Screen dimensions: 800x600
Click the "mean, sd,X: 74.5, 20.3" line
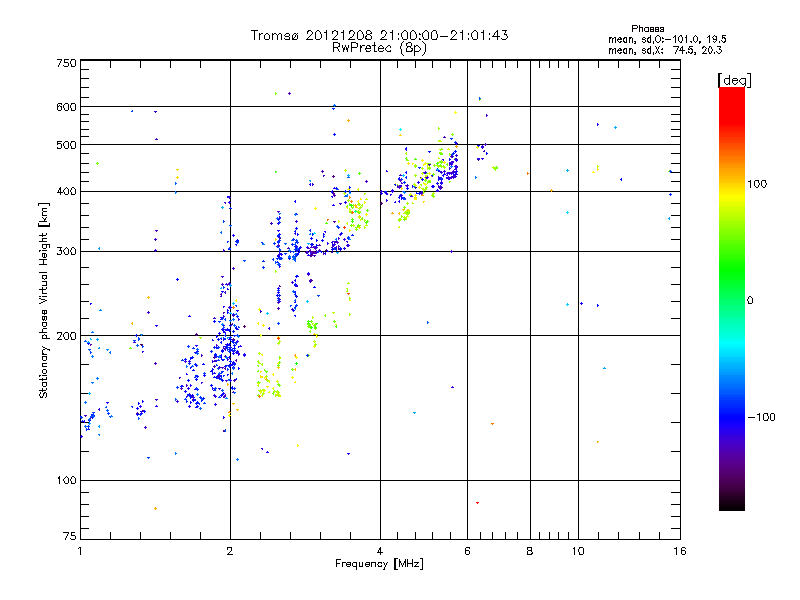tap(665, 50)
